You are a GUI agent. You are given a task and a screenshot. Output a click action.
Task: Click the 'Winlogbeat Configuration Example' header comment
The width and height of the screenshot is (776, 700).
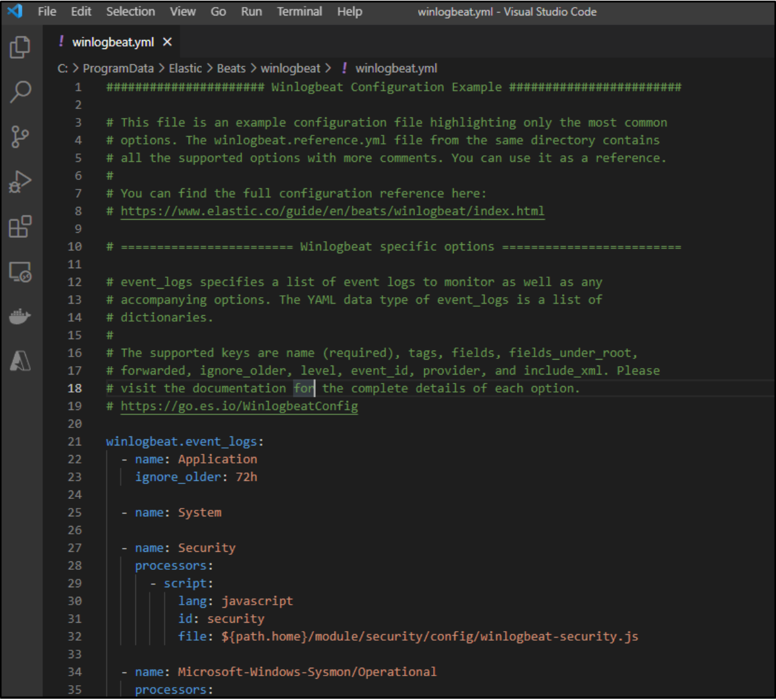tap(394, 87)
